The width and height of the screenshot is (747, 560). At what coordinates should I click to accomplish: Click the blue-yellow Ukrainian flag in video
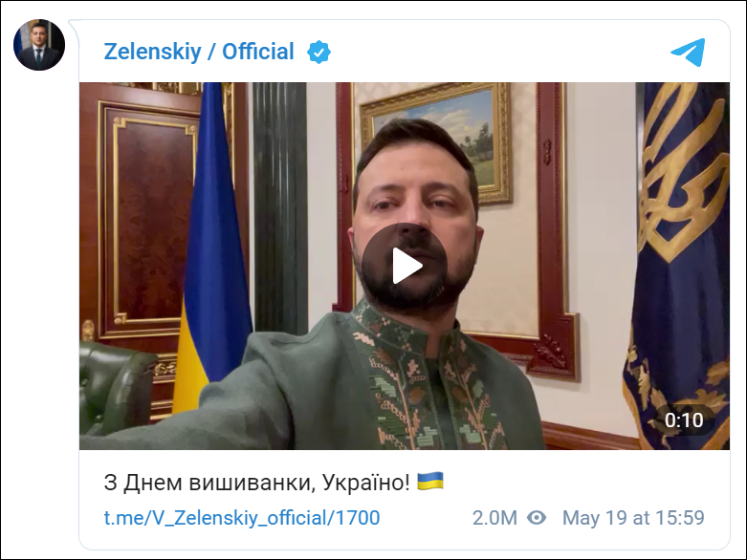point(212,248)
